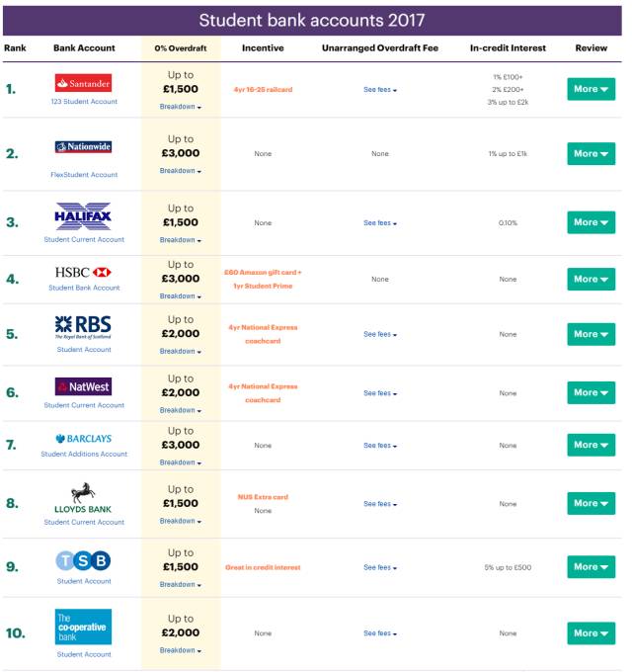Click More button for Co-operative Bank
Image resolution: width=632 pixels, height=672 pixels.
(x=592, y=633)
